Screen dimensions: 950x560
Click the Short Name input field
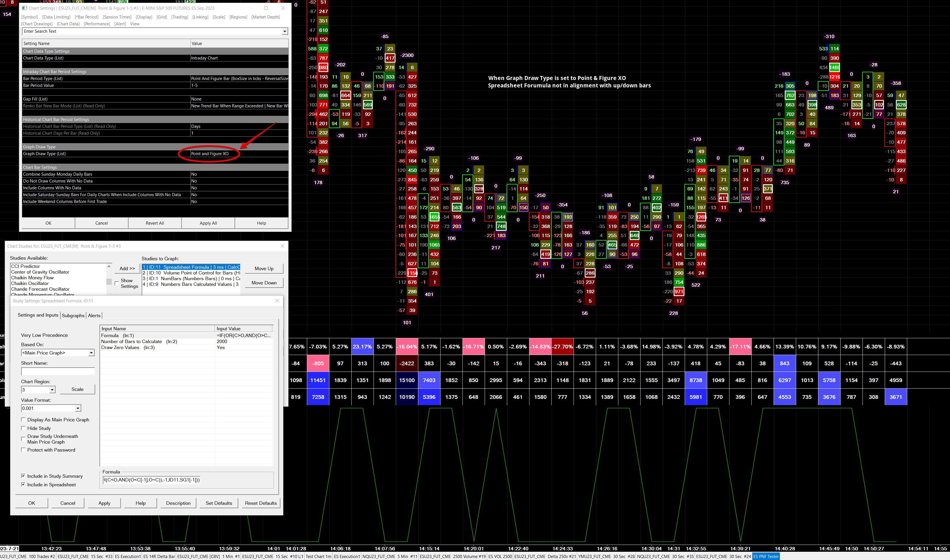click(x=58, y=371)
